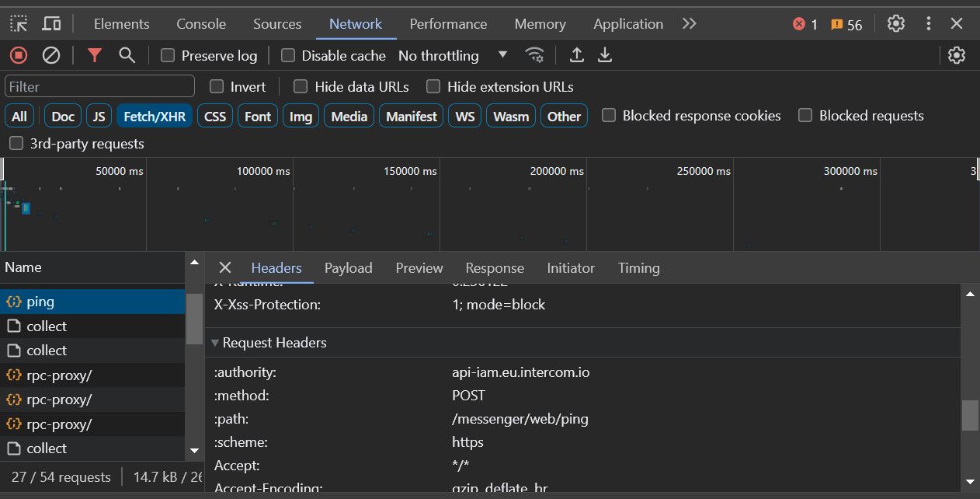Toggle the Invert filter checkbox

pos(217,86)
